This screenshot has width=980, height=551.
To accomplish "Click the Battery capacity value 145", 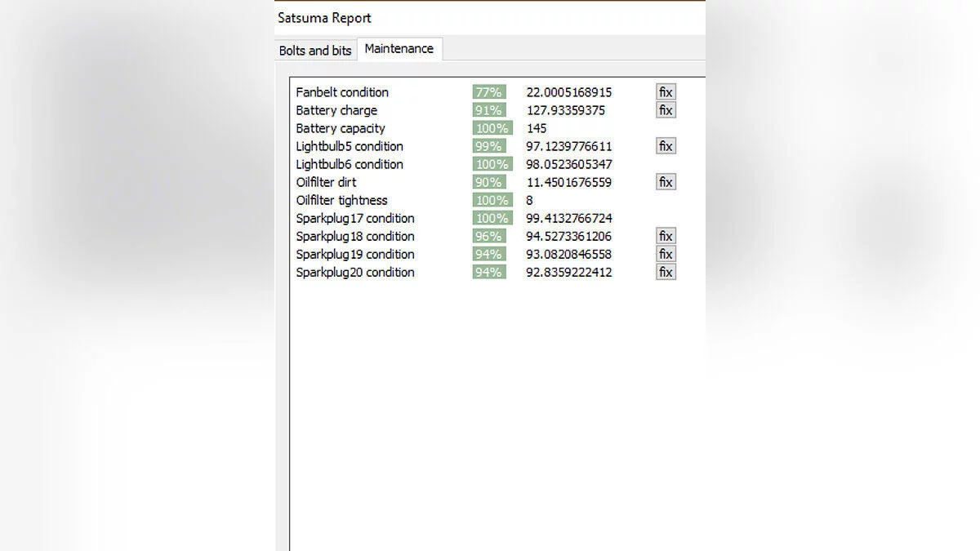I will point(537,128).
